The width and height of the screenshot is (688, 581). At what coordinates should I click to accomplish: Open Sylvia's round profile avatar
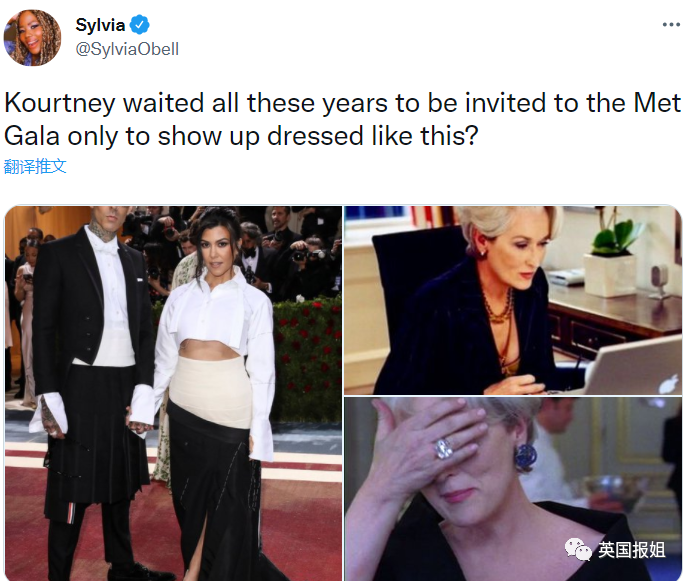click(32, 37)
